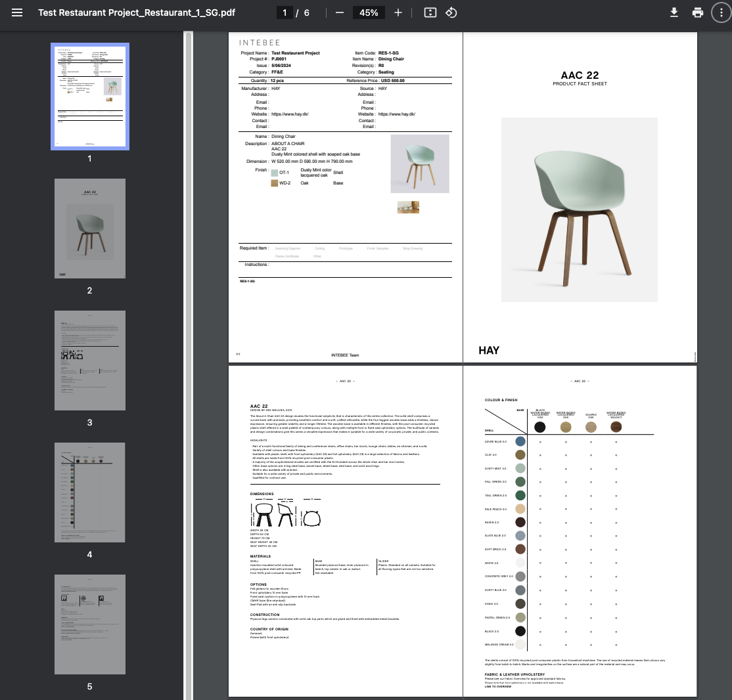732x700 pixels.
Task: Open page 5 thumbnail
Action: (x=89, y=624)
